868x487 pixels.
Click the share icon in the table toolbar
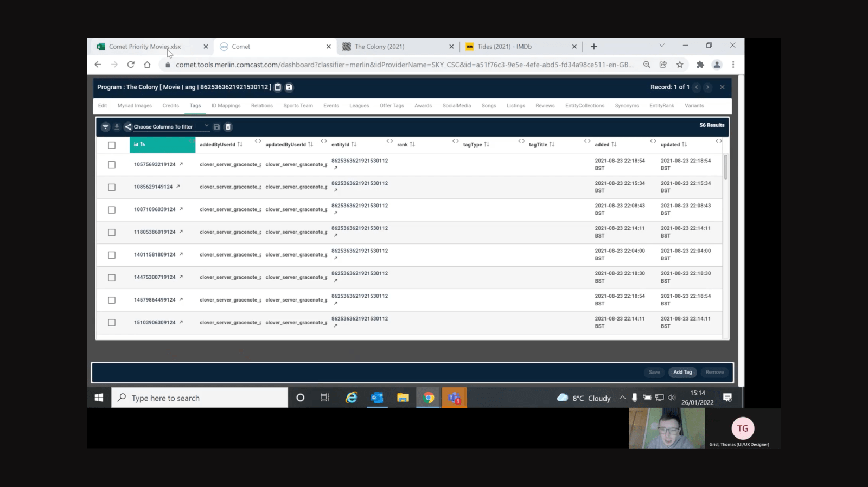[x=128, y=127]
